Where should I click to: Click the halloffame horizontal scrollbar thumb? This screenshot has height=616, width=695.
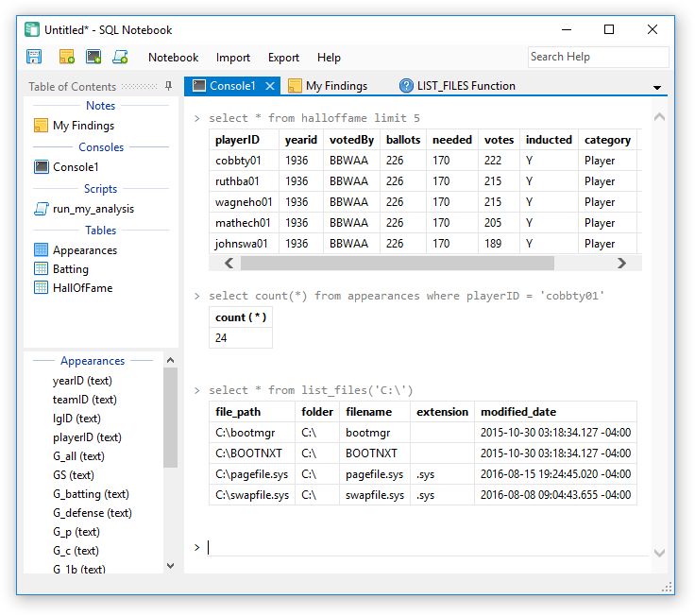point(398,263)
